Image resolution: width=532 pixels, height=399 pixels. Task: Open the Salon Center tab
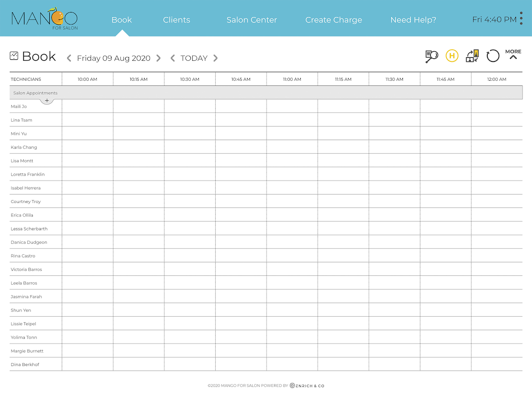tap(252, 19)
